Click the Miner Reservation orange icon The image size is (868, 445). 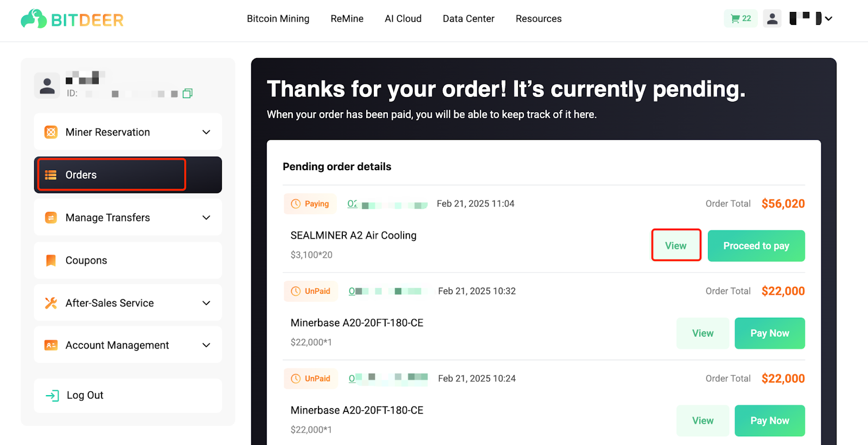(51, 132)
